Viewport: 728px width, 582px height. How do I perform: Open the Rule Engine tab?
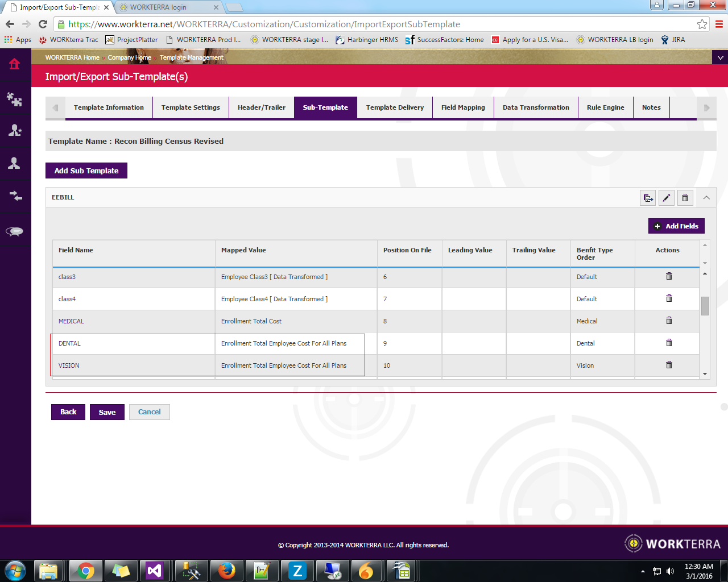[606, 107]
